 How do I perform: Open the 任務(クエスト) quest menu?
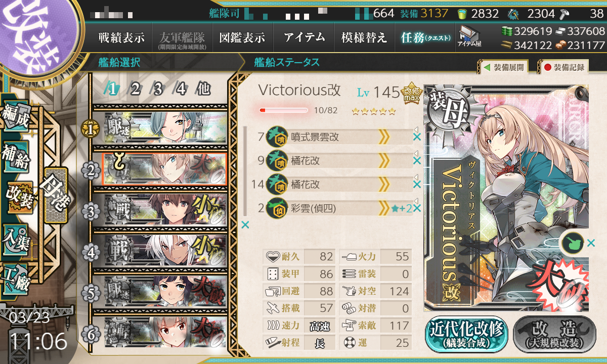pyautogui.click(x=425, y=37)
